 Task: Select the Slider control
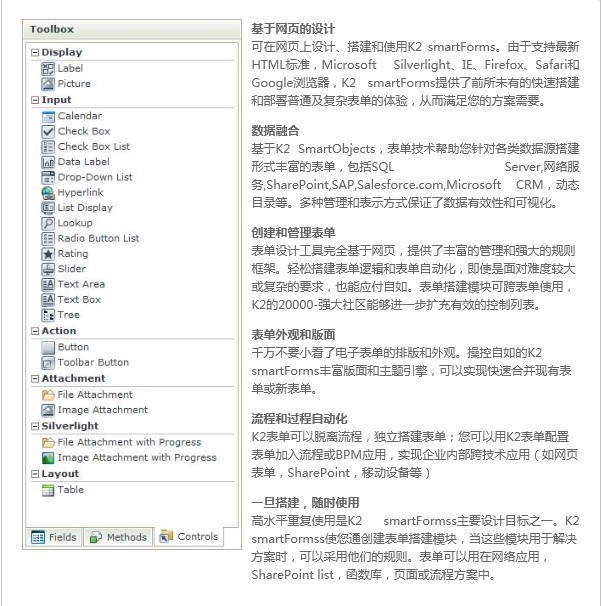(x=71, y=269)
